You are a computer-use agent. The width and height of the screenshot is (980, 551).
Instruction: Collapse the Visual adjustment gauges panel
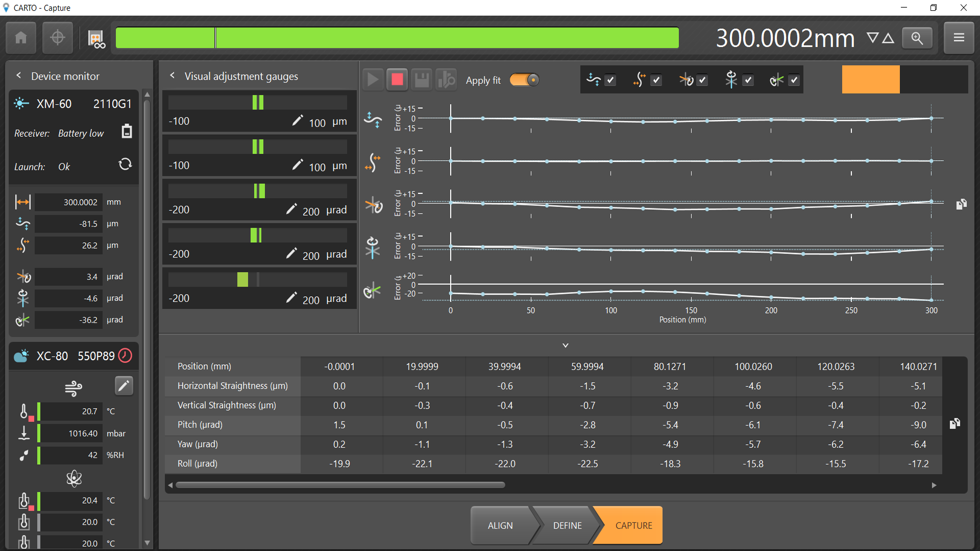(173, 76)
